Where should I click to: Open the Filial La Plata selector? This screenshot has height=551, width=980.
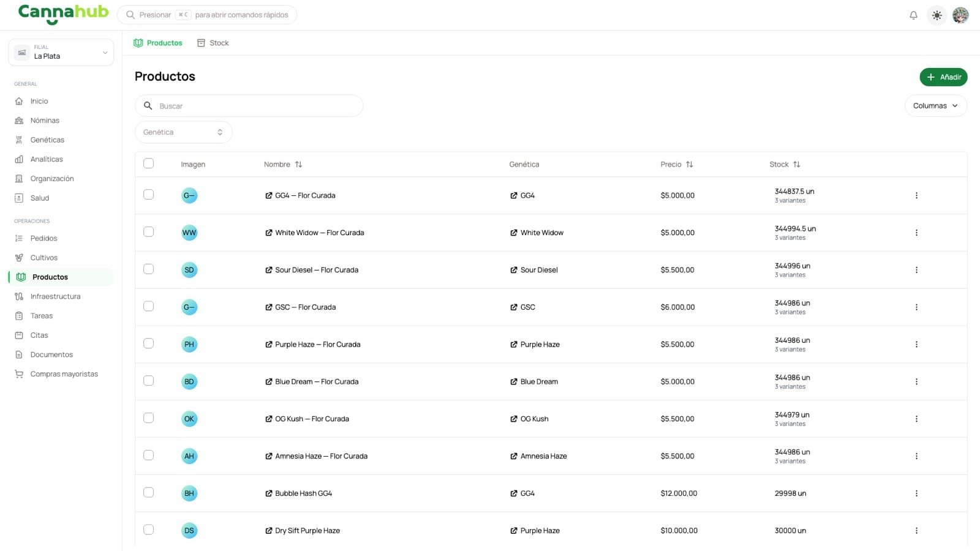(x=61, y=53)
